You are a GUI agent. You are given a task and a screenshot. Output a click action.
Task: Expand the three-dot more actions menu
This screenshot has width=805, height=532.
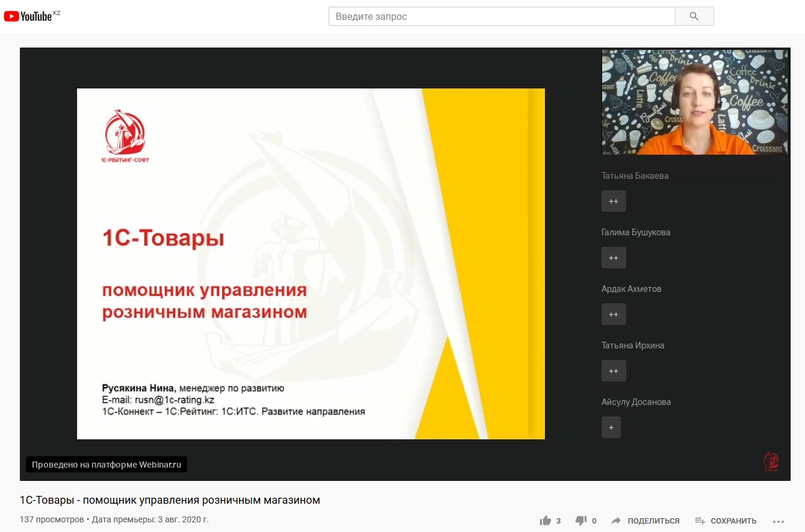coord(779,521)
